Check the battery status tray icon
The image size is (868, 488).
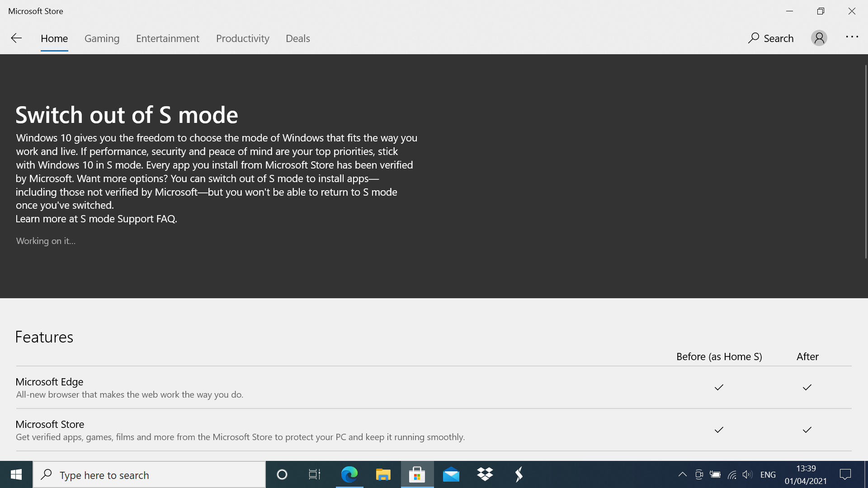[715, 474]
